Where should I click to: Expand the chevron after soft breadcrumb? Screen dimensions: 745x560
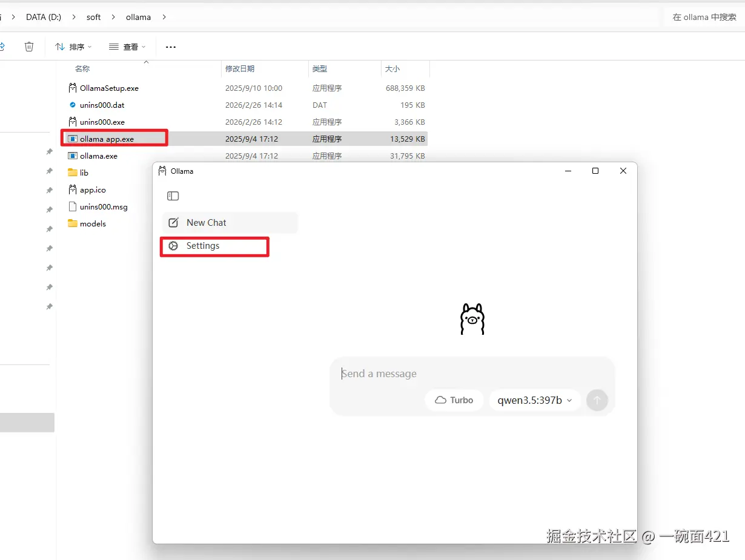click(114, 17)
